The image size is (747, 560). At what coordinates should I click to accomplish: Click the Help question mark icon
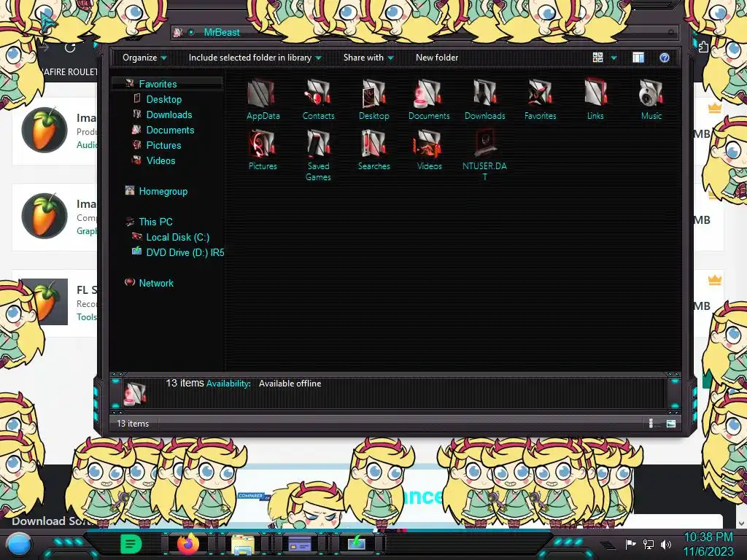(664, 58)
